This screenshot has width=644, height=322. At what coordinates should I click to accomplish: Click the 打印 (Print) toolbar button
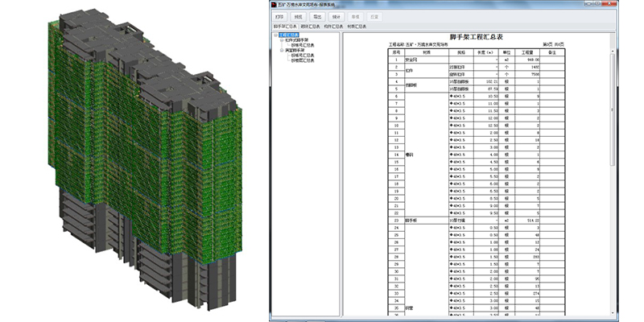(279, 17)
